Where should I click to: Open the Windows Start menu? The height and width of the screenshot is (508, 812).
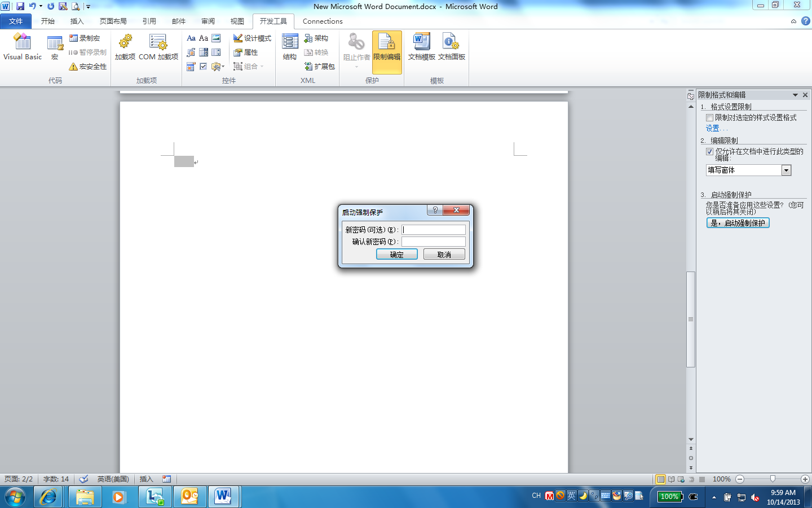point(15,497)
